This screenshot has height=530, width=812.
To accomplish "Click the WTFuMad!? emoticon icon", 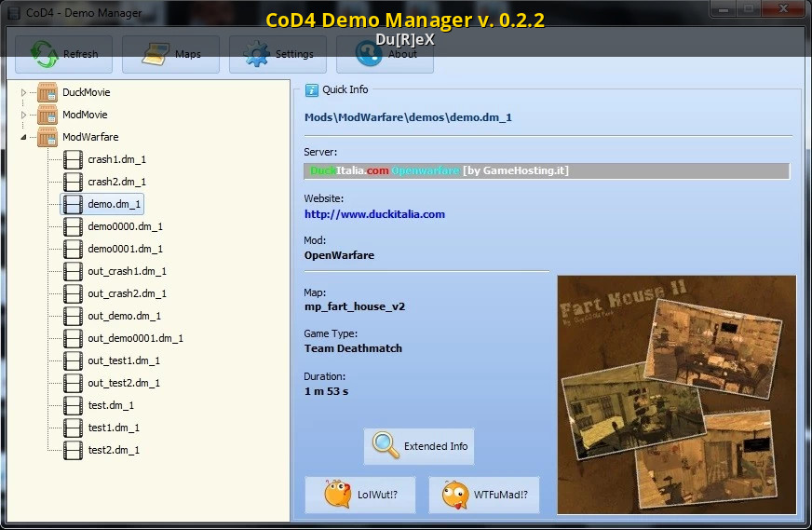I will pyautogui.click(x=455, y=495).
